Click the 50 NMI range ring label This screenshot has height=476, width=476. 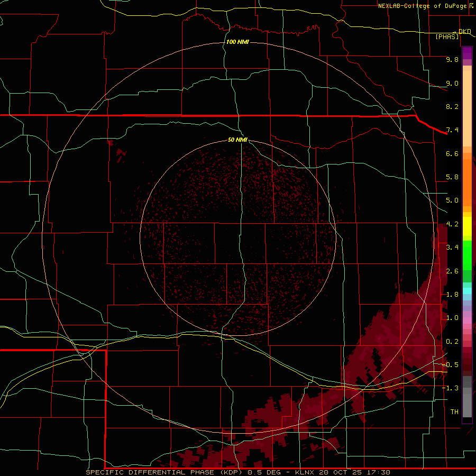[x=237, y=140]
